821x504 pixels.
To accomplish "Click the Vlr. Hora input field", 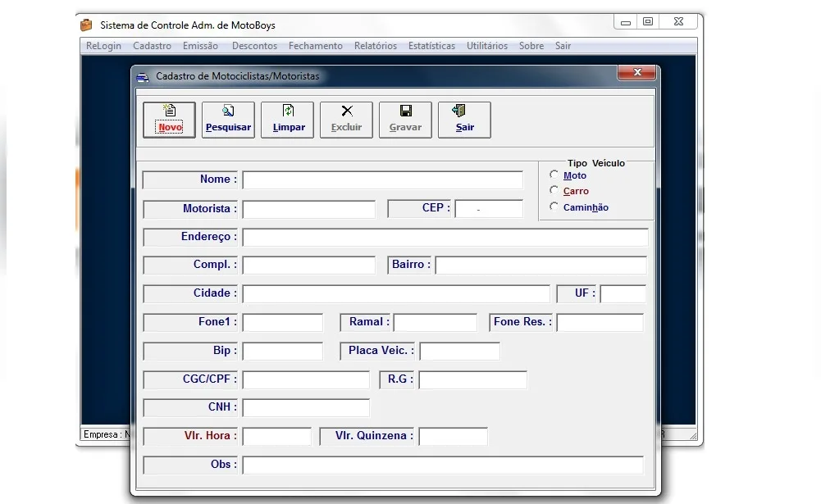I will [x=277, y=437].
